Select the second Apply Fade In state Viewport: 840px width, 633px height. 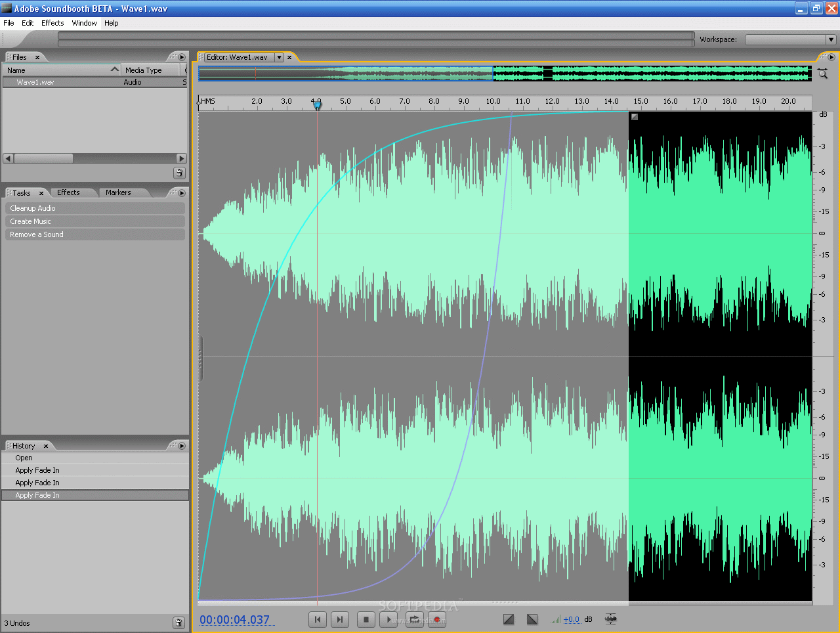(95, 483)
